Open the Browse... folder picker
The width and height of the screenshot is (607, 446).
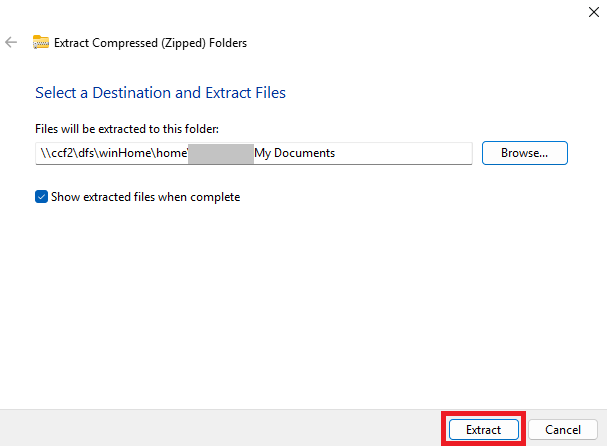pos(524,153)
